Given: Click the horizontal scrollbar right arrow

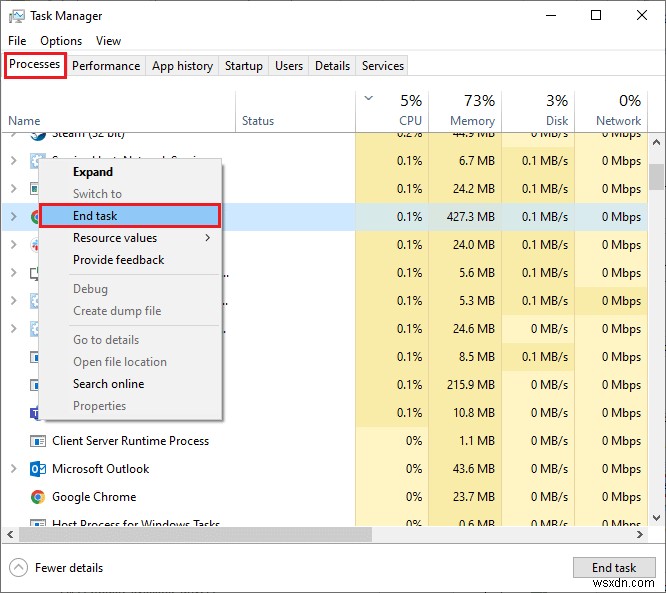Looking at the screenshot, I should [640, 534].
